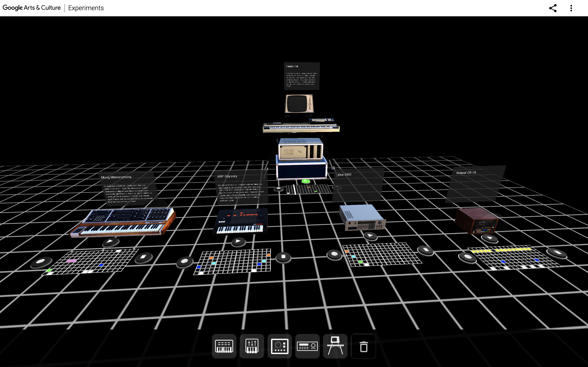Delete the ARP Odyssey using its trash icon
Viewport: 588px width, 367px height.
click(x=283, y=257)
